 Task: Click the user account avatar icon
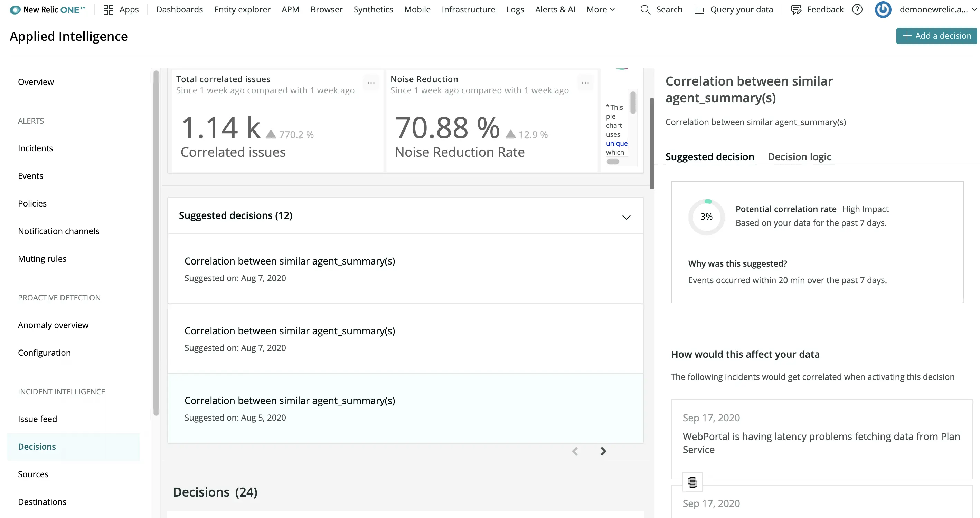pyautogui.click(x=883, y=10)
